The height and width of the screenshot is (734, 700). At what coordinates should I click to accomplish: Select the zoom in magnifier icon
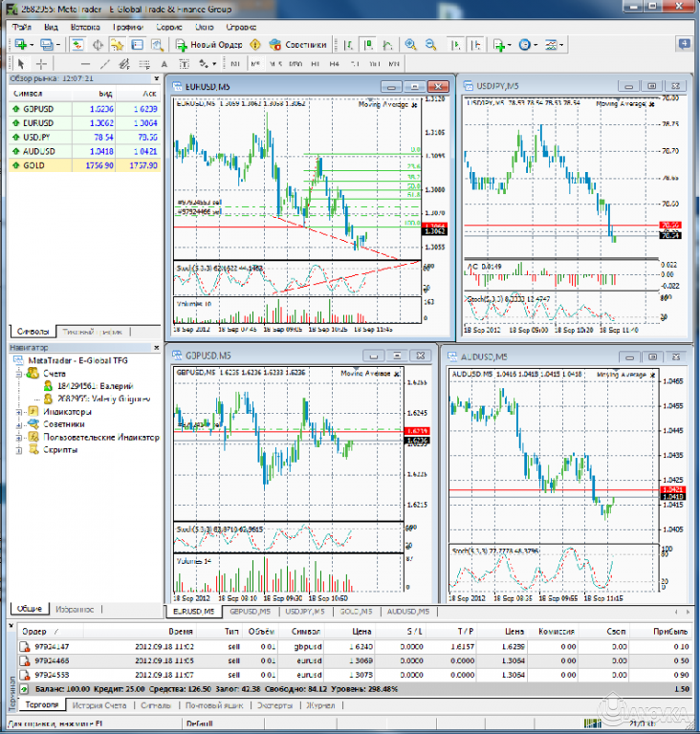point(410,44)
